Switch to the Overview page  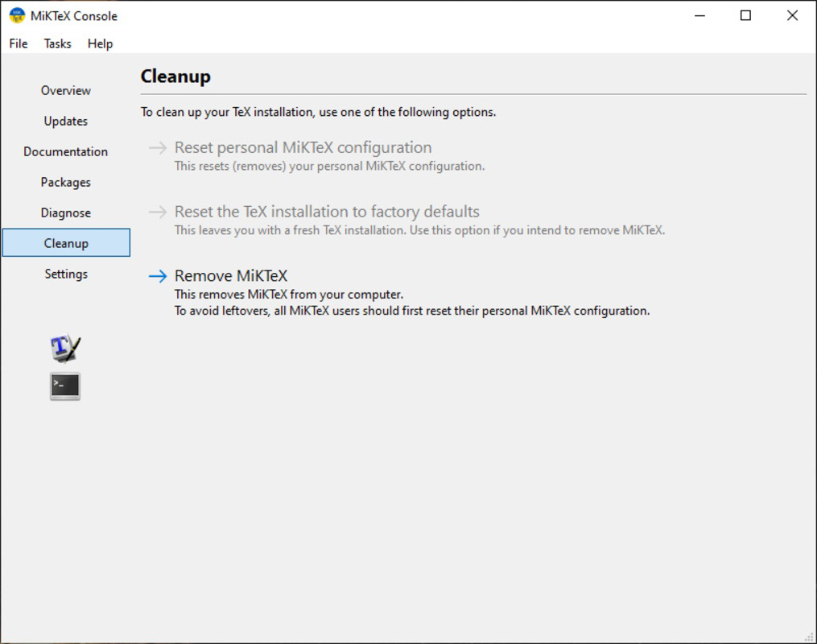pos(66,91)
